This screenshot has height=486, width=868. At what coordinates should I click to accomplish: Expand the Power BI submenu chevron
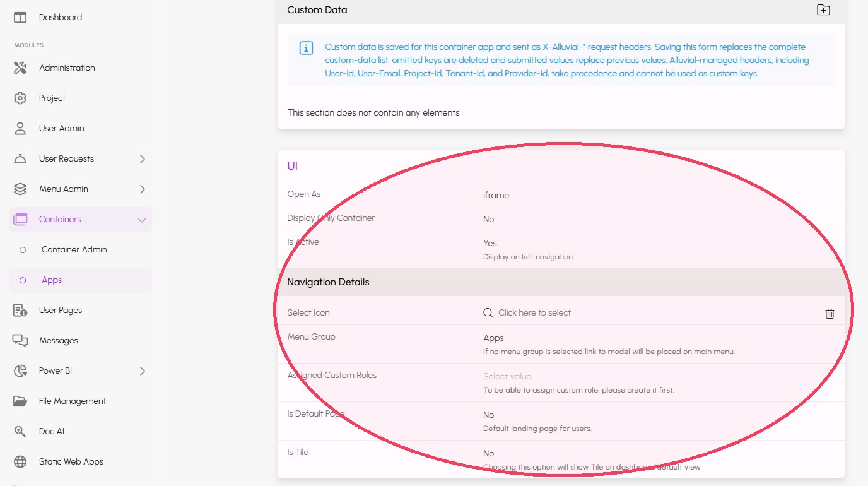pos(142,370)
